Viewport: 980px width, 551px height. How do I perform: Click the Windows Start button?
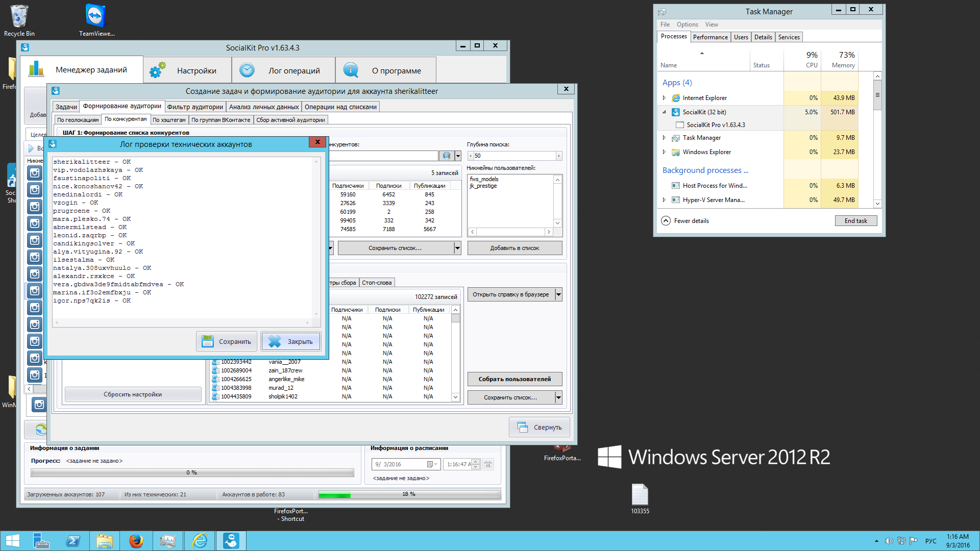(x=12, y=541)
